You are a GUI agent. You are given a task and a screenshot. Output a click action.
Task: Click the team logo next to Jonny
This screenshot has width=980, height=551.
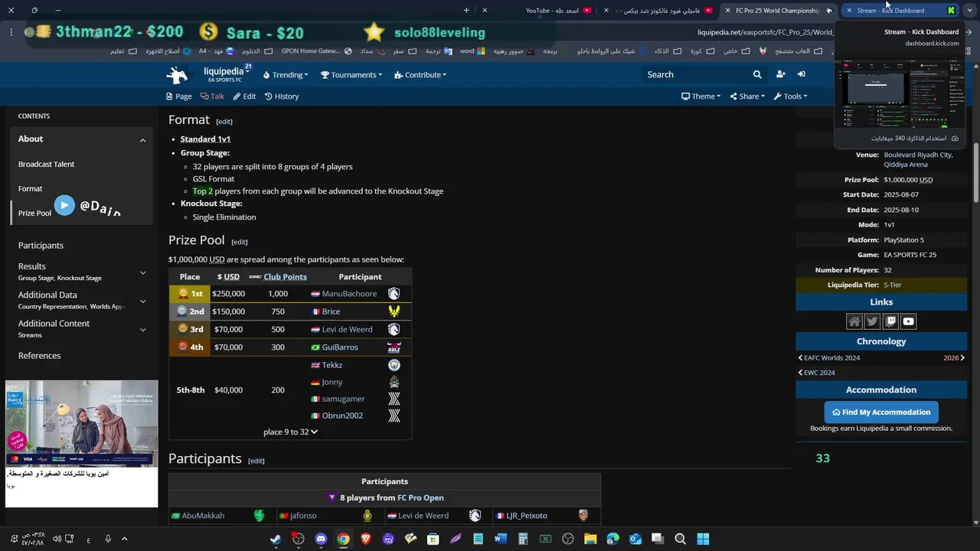tap(394, 382)
